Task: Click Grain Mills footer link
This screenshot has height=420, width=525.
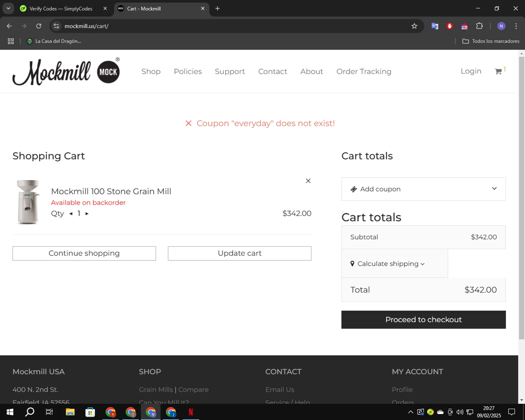Action: [x=156, y=390]
